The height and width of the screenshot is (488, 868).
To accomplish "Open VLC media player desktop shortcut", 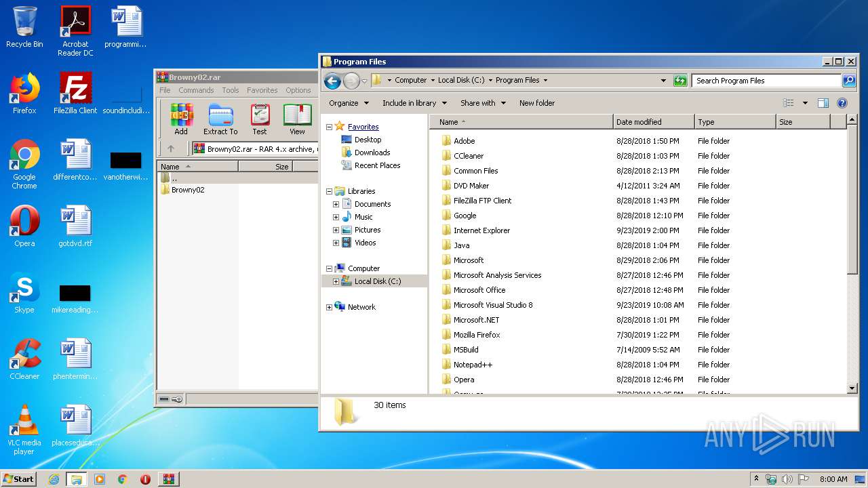I will coord(24,430).
